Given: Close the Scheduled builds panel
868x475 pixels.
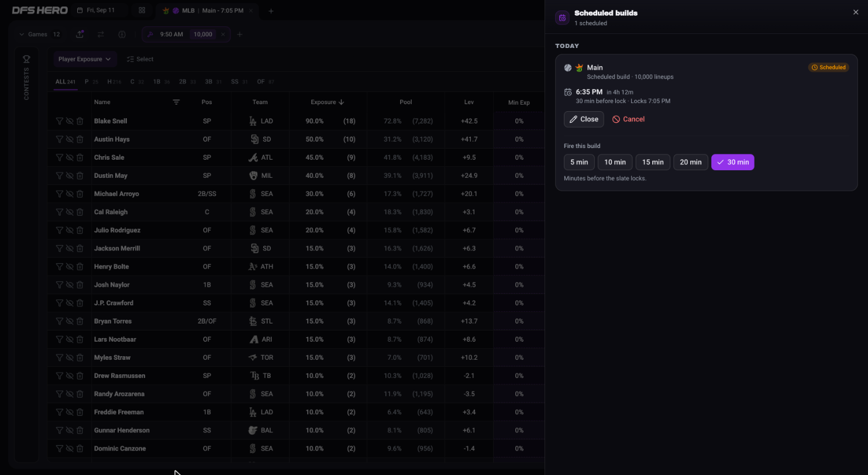Looking at the screenshot, I should [x=856, y=12].
